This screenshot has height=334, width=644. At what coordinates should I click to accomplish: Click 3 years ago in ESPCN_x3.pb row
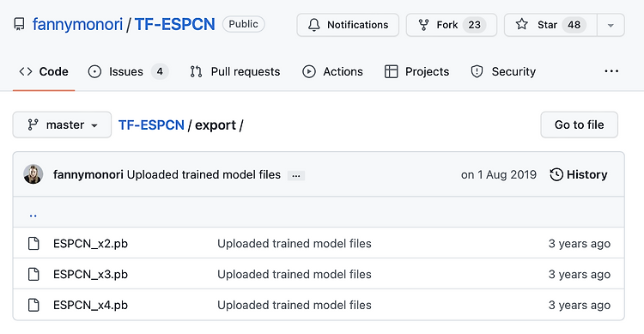579,275
